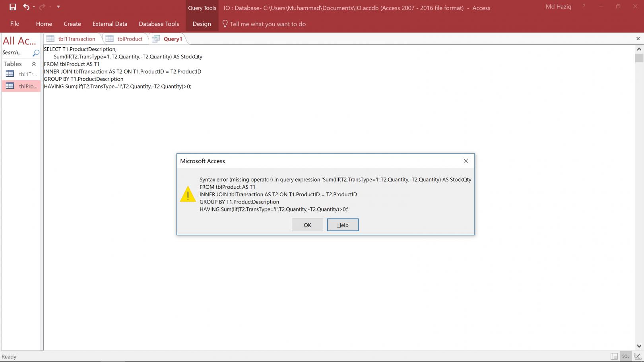Select the Tables group header label
644x362 pixels.
[x=13, y=64]
